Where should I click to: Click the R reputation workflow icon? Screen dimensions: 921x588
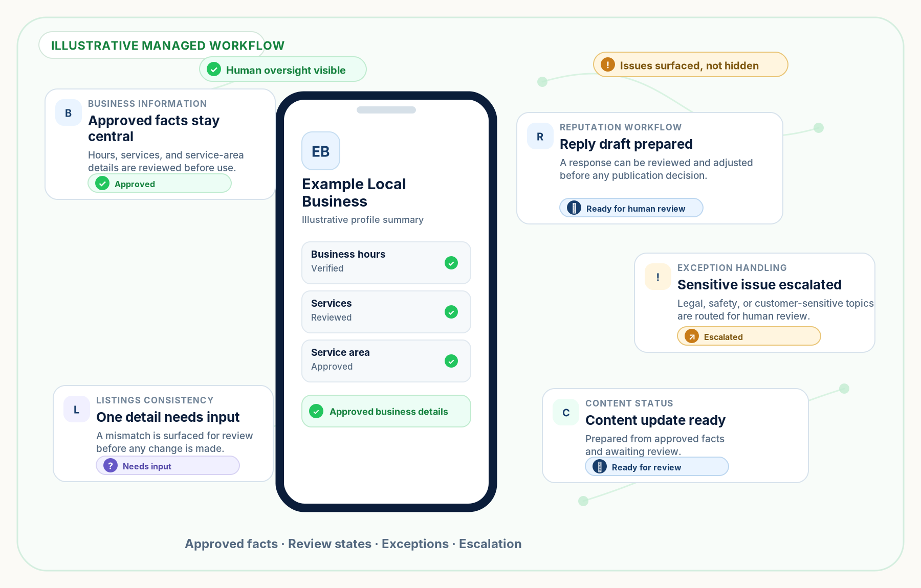tap(540, 136)
